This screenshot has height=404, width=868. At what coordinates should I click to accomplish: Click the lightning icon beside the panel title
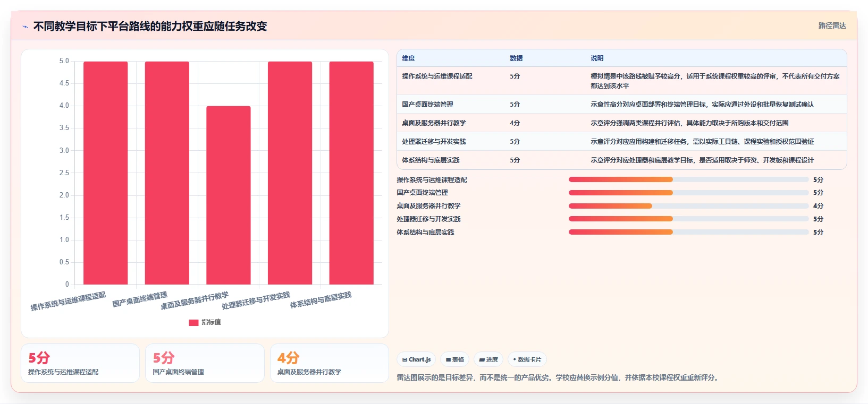point(25,27)
